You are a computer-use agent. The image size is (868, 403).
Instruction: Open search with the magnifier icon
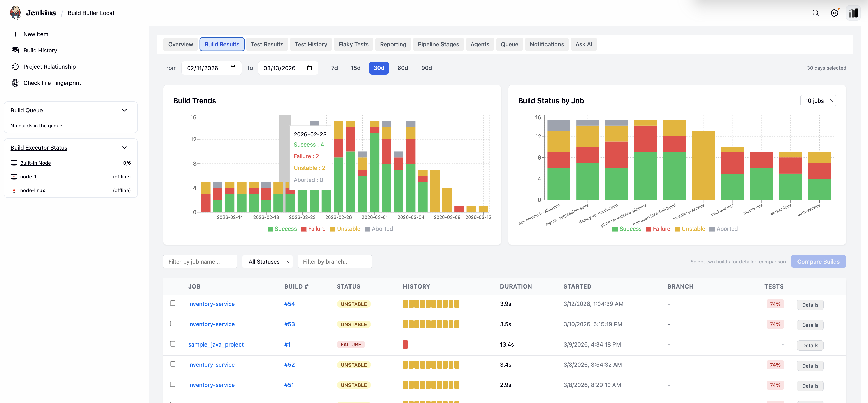pyautogui.click(x=815, y=13)
